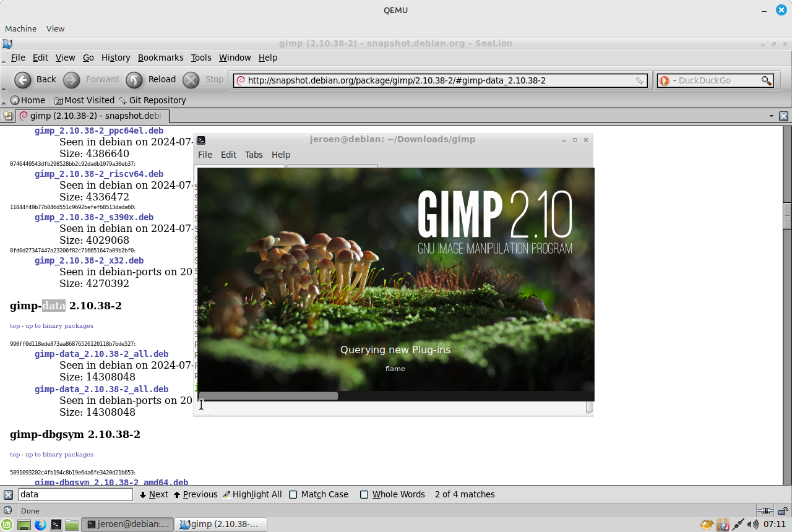Click the online/offline connection icon in the browser status bar
Image resolution: width=792 pixels, height=532 pixels.
[766, 511]
